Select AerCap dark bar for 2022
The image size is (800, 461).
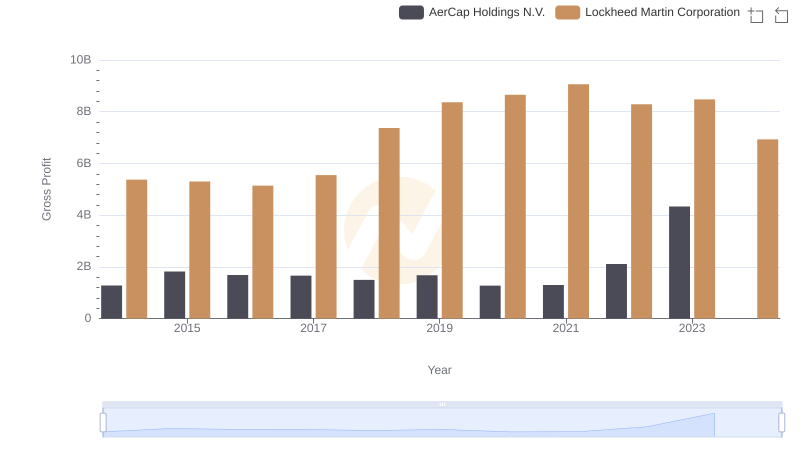click(616, 291)
